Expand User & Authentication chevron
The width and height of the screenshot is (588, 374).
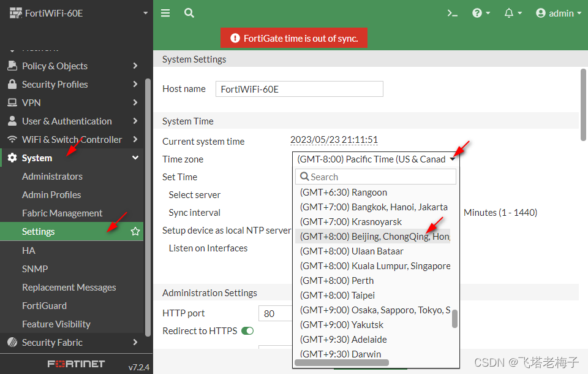[135, 121]
